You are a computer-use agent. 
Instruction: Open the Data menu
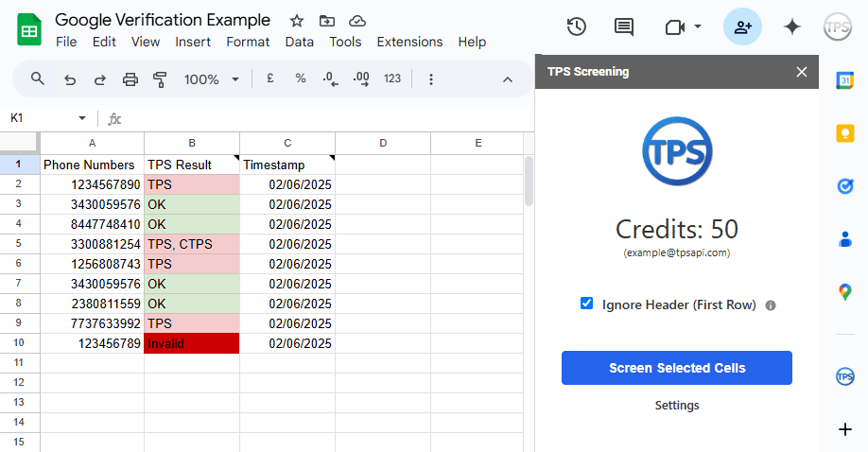click(x=300, y=43)
